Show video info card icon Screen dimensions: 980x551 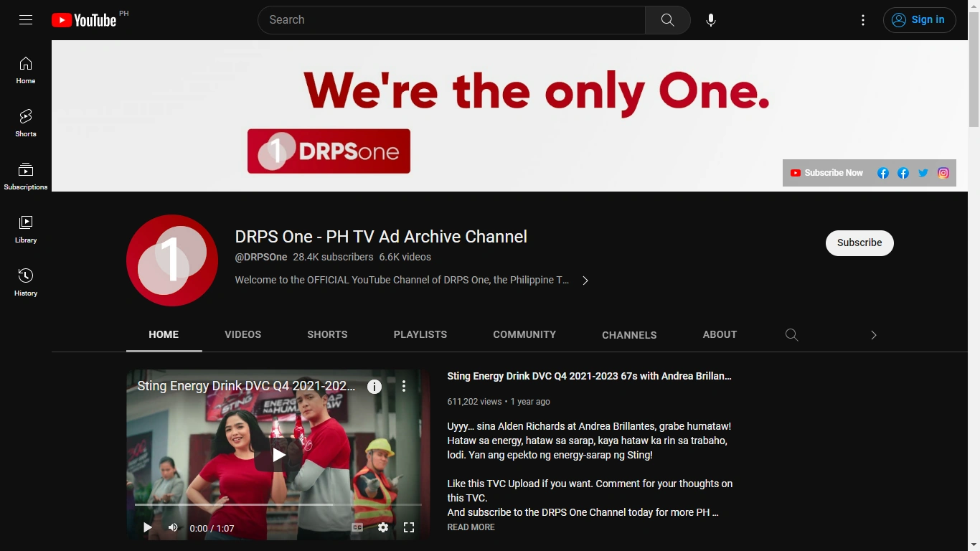(x=374, y=387)
